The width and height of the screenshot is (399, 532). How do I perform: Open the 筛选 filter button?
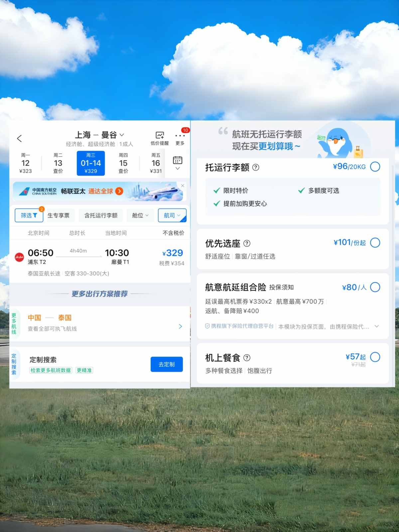click(29, 215)
